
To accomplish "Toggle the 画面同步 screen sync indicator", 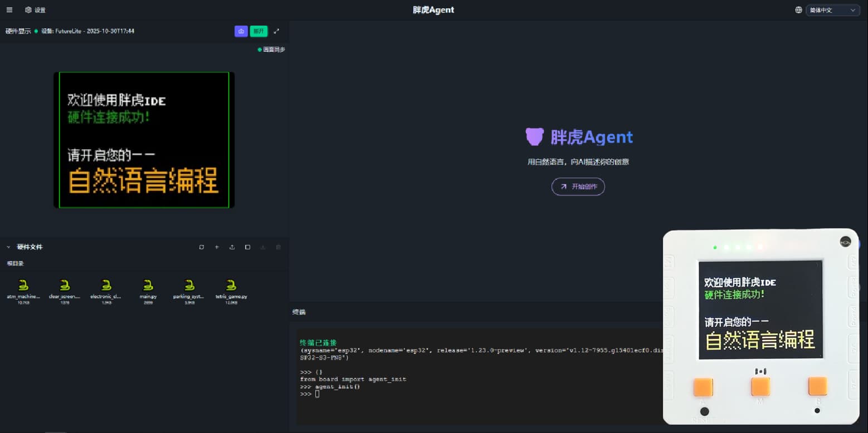I will pos(271,50).
